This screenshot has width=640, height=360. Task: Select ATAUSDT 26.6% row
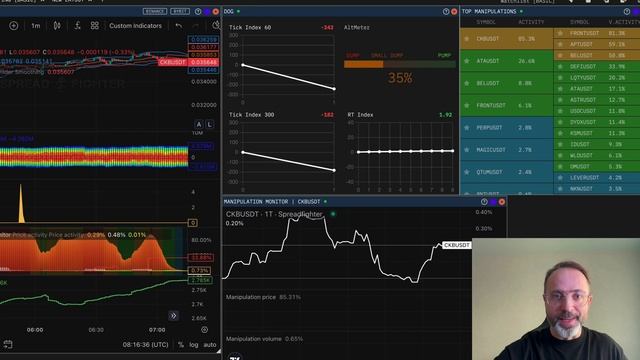click(507, 61)
